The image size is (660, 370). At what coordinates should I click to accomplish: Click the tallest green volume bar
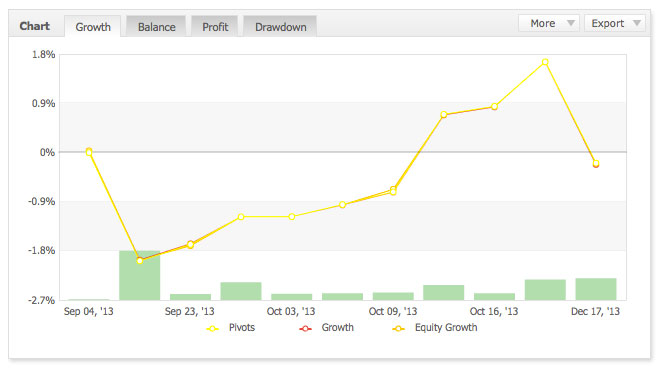[x=140, y=275]
